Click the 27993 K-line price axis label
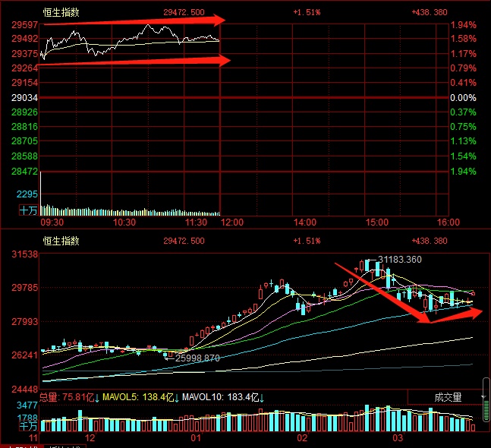 click(24, 321)
